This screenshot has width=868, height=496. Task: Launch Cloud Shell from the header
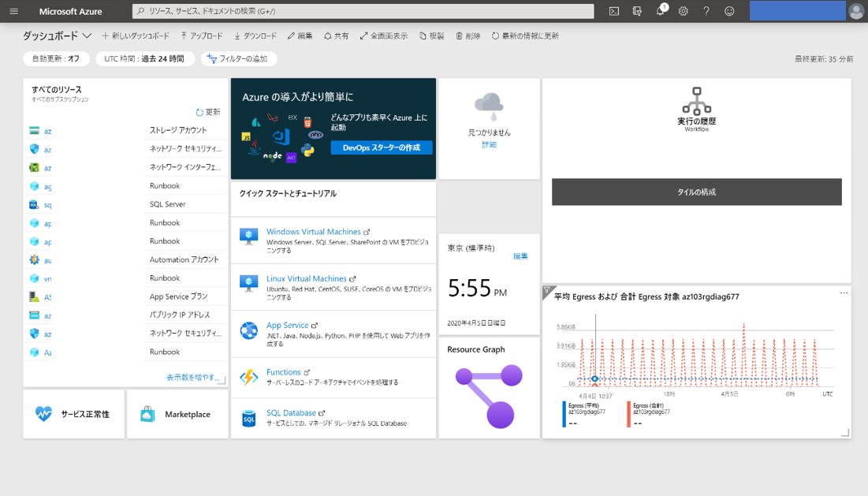point(614,11)
